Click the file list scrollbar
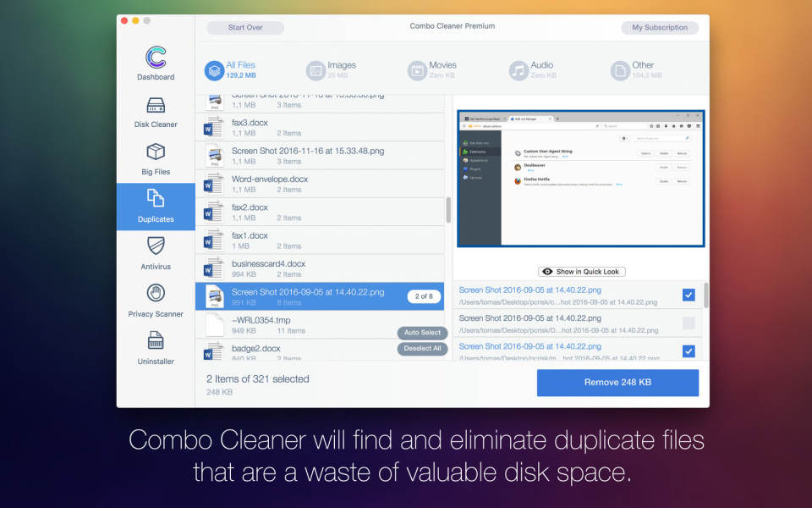 [448, 211]
